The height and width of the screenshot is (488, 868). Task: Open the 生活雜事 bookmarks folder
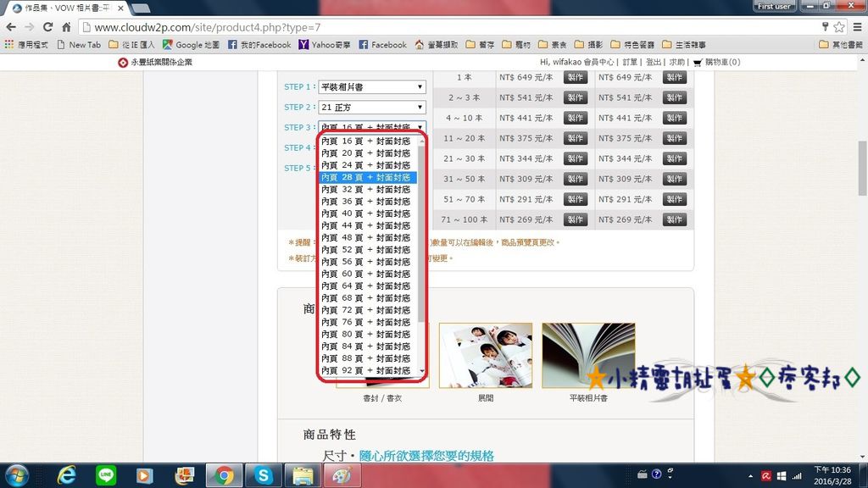click(684, 45)
